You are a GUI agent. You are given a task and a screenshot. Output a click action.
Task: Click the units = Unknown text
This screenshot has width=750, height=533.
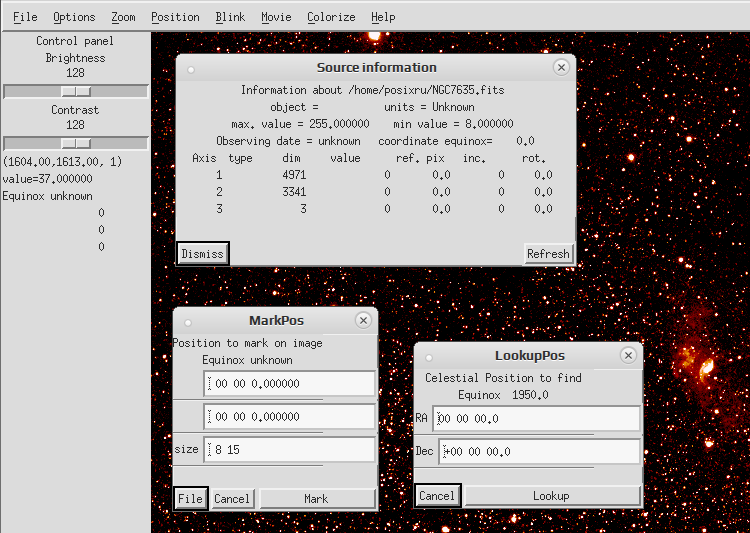pos(430,107)
